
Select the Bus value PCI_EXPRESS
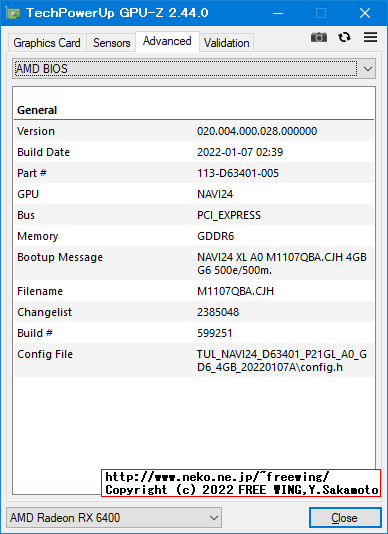point(229,215)
